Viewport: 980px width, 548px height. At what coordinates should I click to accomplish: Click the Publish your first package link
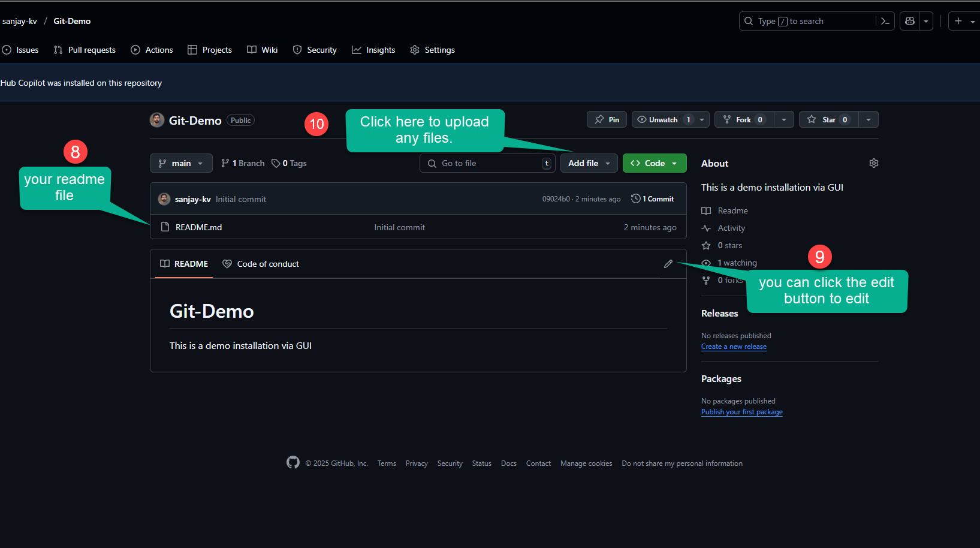741,412
